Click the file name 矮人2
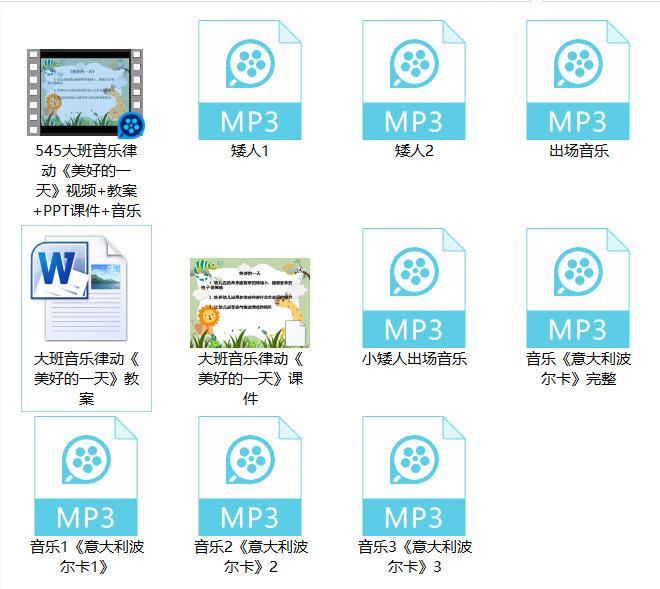The width and height of the screenshot is (660, 589). [414, 151]
